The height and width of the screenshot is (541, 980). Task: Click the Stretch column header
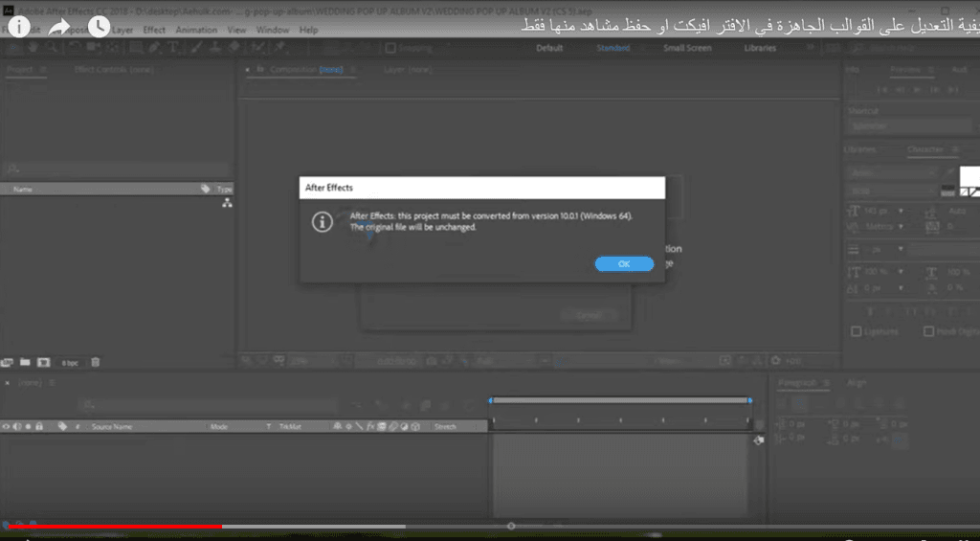[445, 426]
